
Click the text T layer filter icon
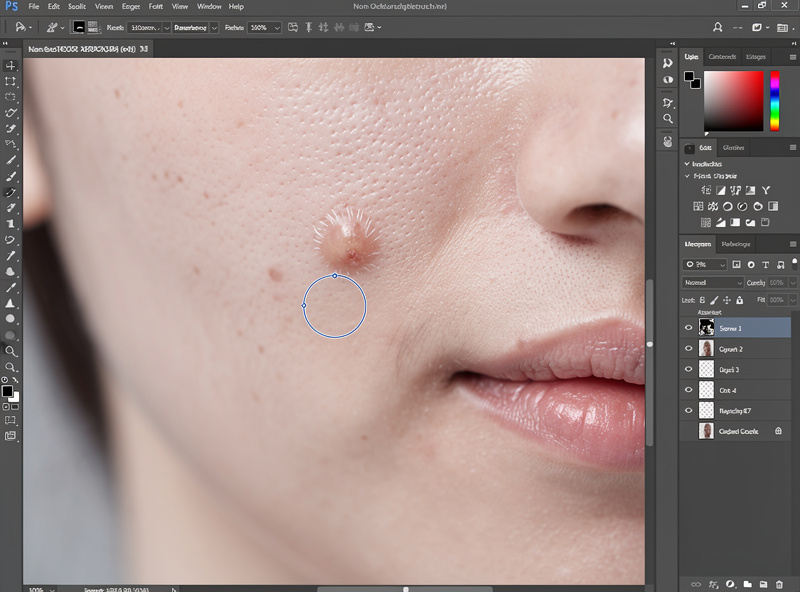pos(765,264)
